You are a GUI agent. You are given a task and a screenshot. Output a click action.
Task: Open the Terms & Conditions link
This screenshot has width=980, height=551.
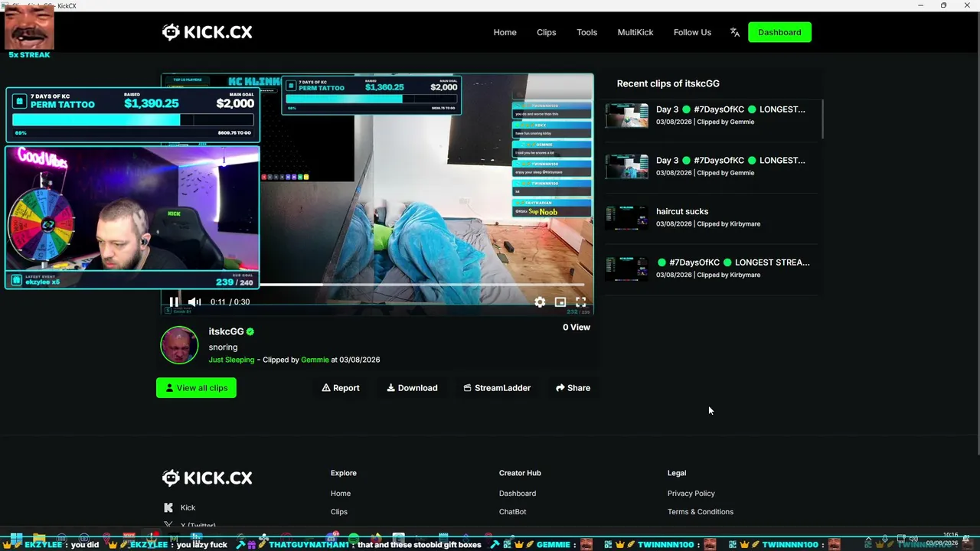coord(701,512)
